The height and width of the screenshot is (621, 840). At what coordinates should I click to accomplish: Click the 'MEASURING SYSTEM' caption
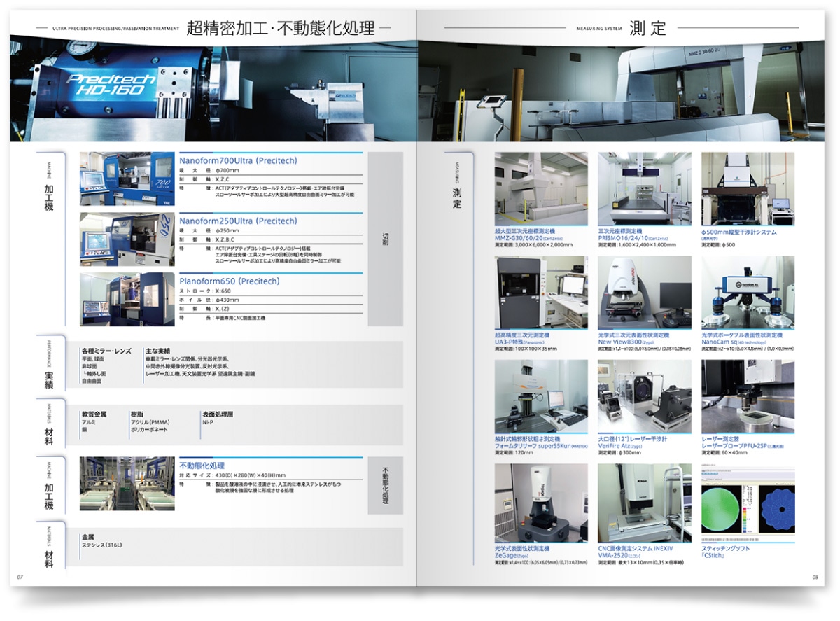click(x=598, y=29)
